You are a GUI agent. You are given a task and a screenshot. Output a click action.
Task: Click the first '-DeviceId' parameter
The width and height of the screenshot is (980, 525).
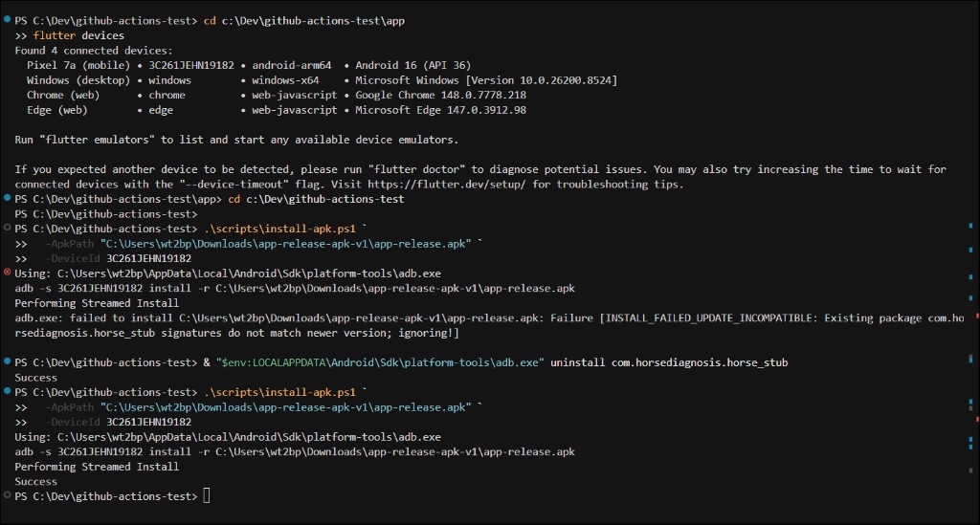[x=73, y=258]
